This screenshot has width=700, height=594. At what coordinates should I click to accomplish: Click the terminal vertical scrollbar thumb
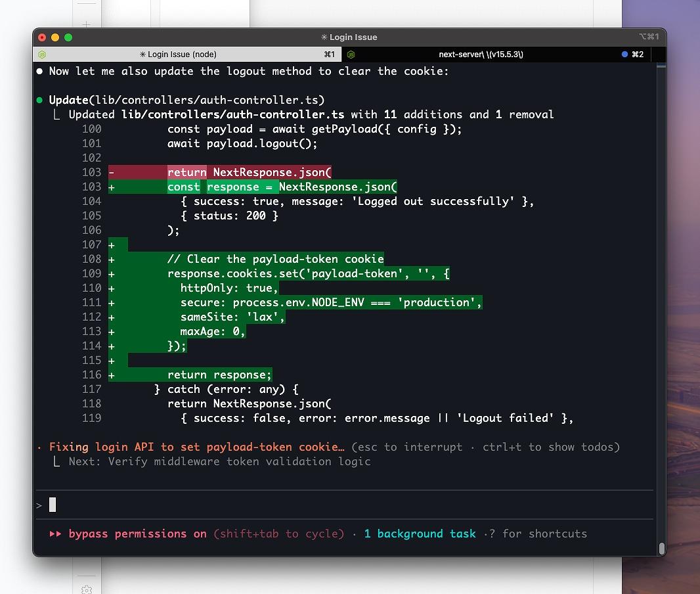[662, 548]
